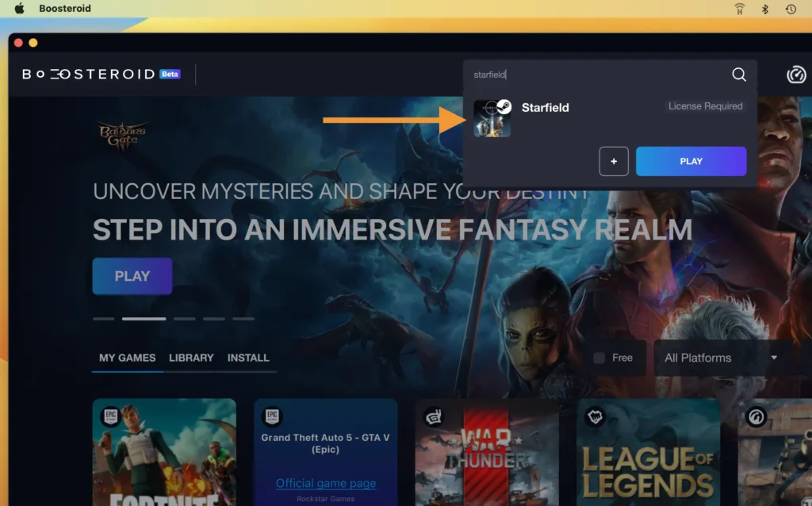Screen dimensions: 812x506
Task: Select the active second banner slide indicator
Action: click(x=144, y=319)
